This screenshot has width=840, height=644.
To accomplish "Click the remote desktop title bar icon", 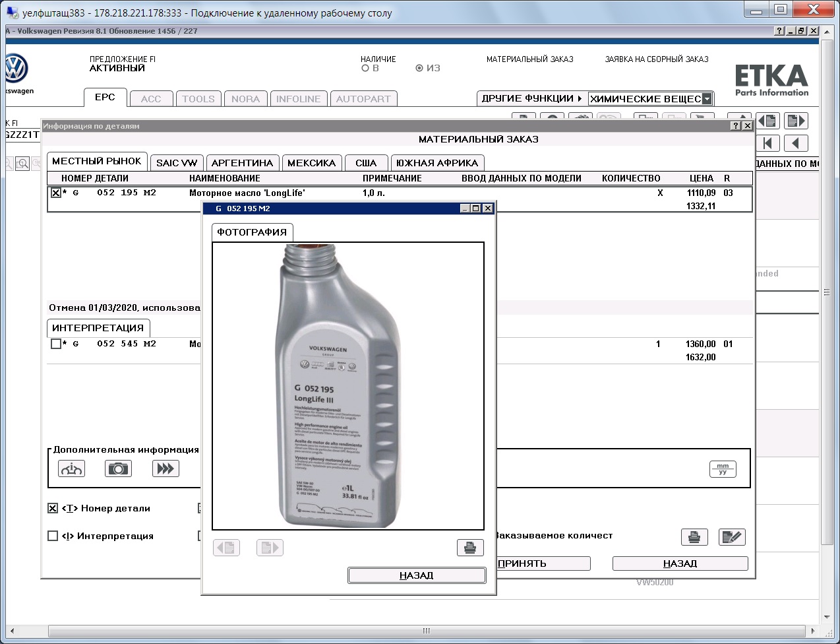I will 12,11.
